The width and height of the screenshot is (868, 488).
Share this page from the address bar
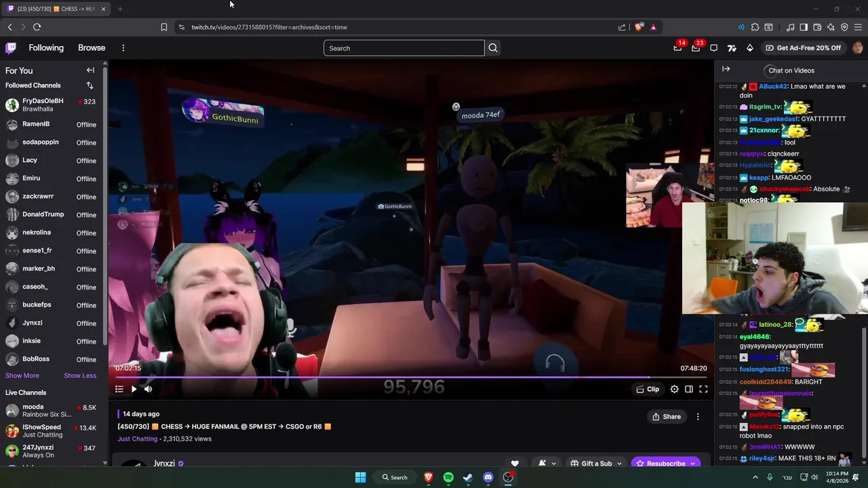tap(622, 27)
